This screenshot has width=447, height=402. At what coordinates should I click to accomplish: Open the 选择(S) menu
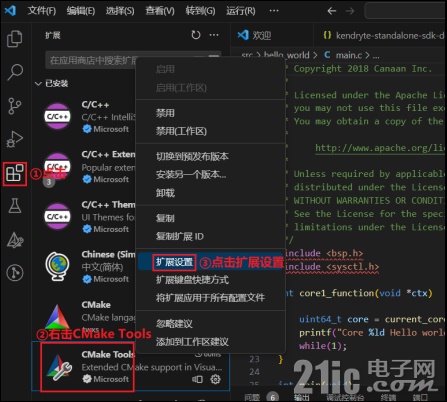120,11
